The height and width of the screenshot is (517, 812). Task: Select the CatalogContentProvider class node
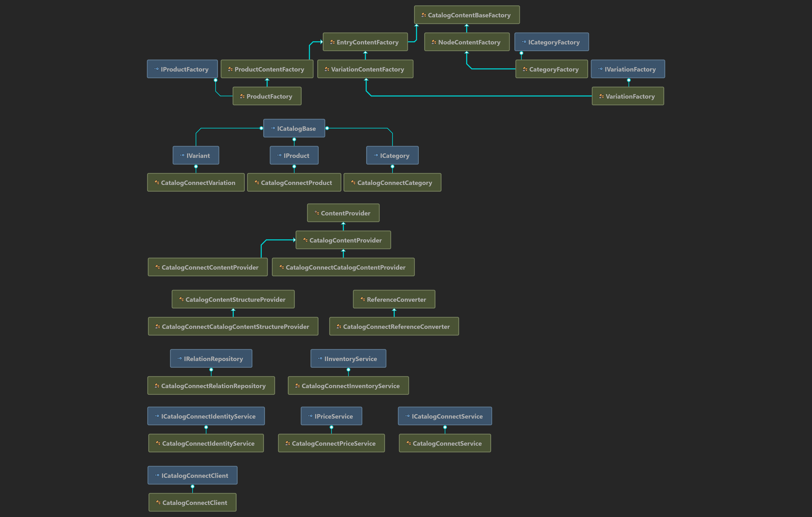(x=343, y=240)
